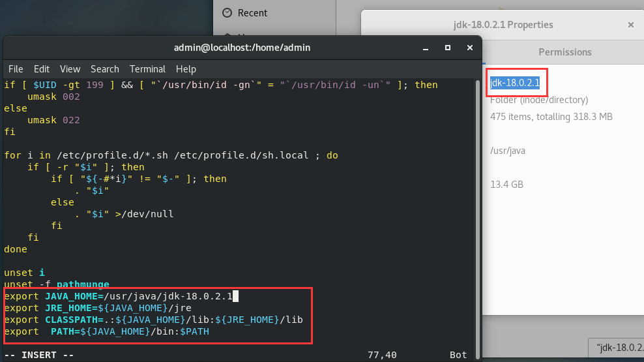Click the '-- INSERT --' mode indicator
The width and height of the screenshot is (644, 362).
pos(39,355)
